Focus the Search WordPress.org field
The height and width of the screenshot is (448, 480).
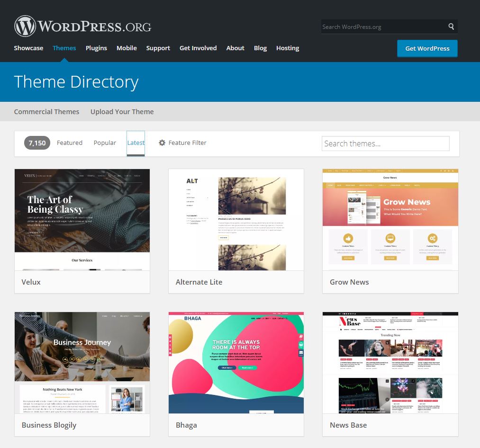coord(384,27)
